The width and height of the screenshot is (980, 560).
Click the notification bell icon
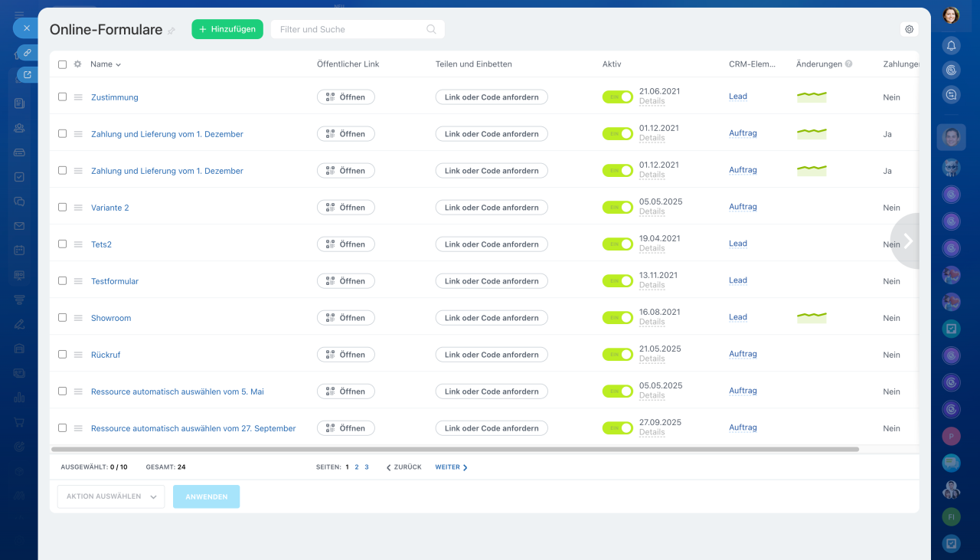(x=951, y=45)
